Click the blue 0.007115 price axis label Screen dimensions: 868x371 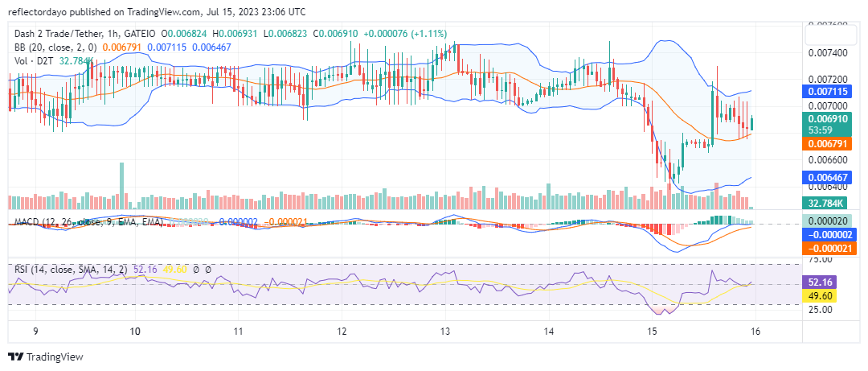point(827,91)
